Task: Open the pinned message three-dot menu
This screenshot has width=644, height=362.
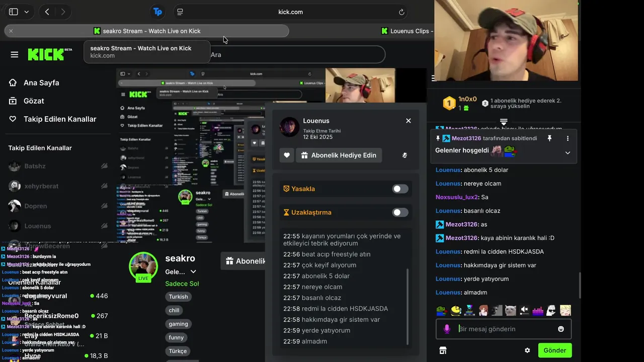Action: [568, 138]
